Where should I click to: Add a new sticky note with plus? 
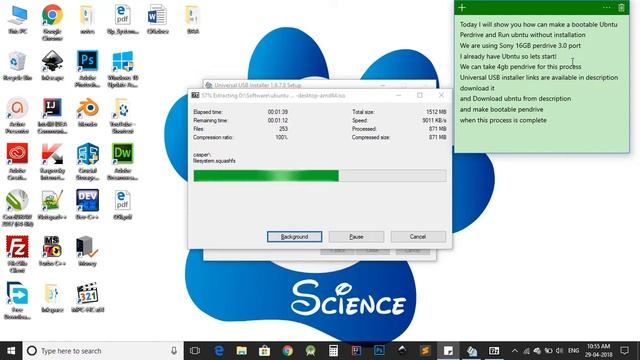462,8
